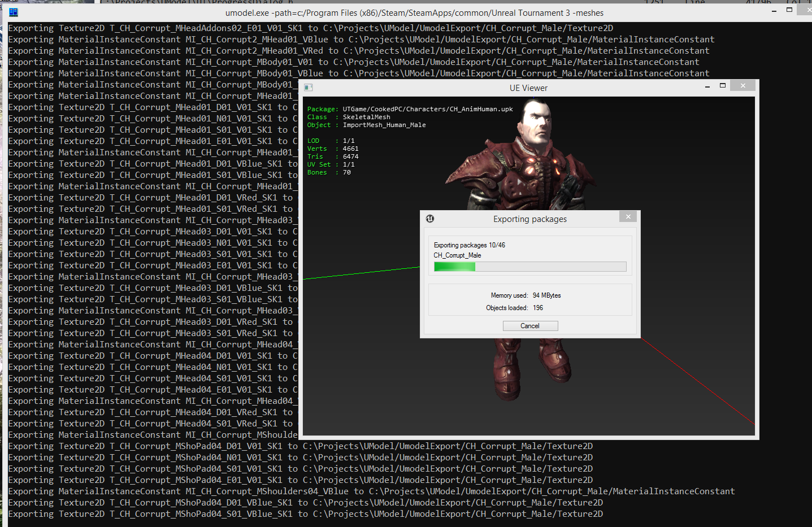Click console line T_CH_Corrupt_MShoPad04_D01_V01_SK1

[x=301, y=446]
